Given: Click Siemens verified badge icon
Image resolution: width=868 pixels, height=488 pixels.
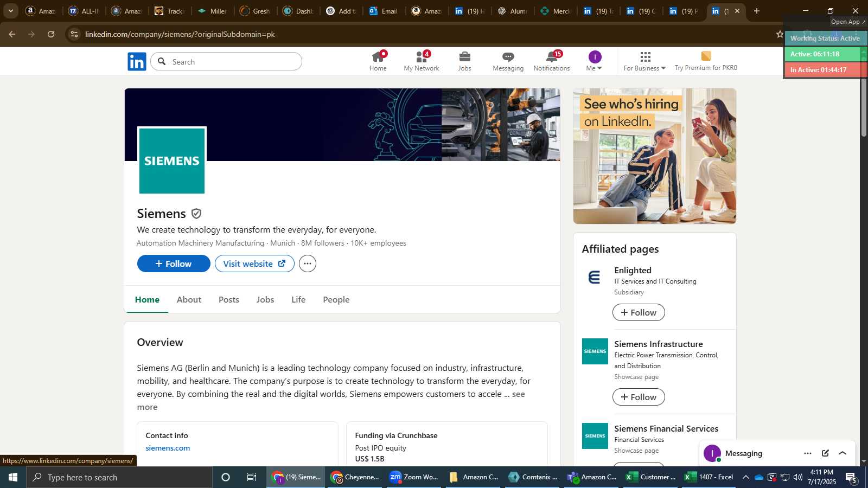Looking at the screenshot, I should pos(196,214).
